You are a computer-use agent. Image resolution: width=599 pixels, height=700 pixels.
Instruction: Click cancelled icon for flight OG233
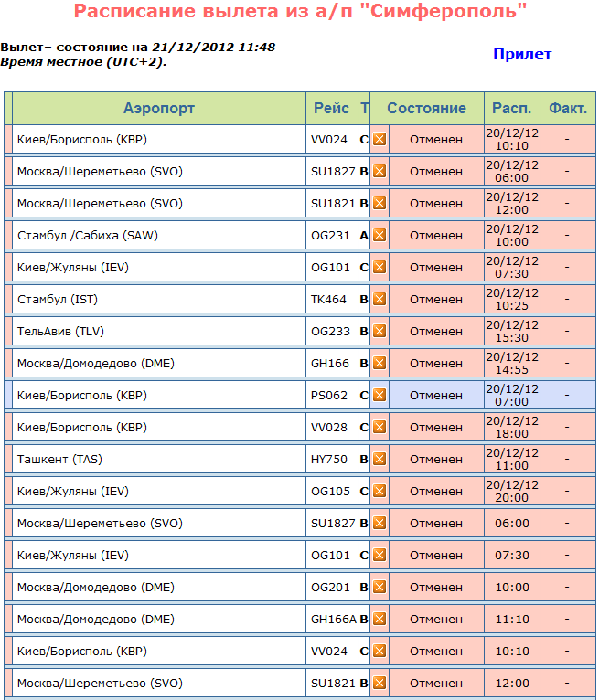click(380, 331)
